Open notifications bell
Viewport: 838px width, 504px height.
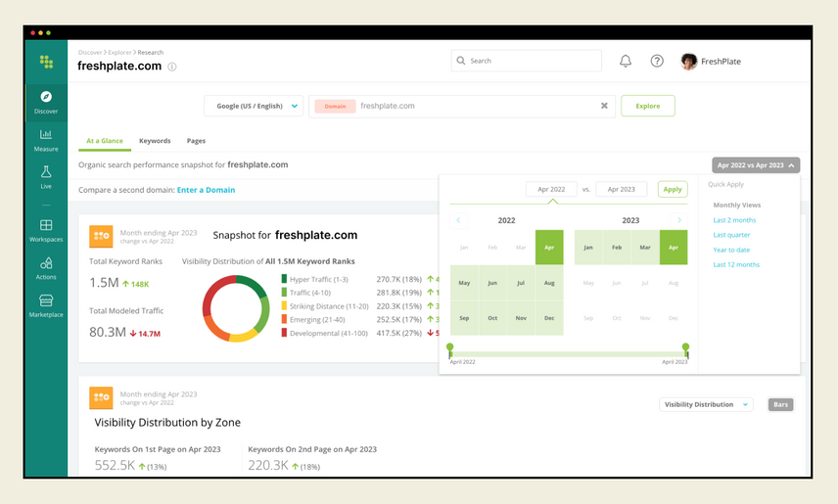(626, 61)
